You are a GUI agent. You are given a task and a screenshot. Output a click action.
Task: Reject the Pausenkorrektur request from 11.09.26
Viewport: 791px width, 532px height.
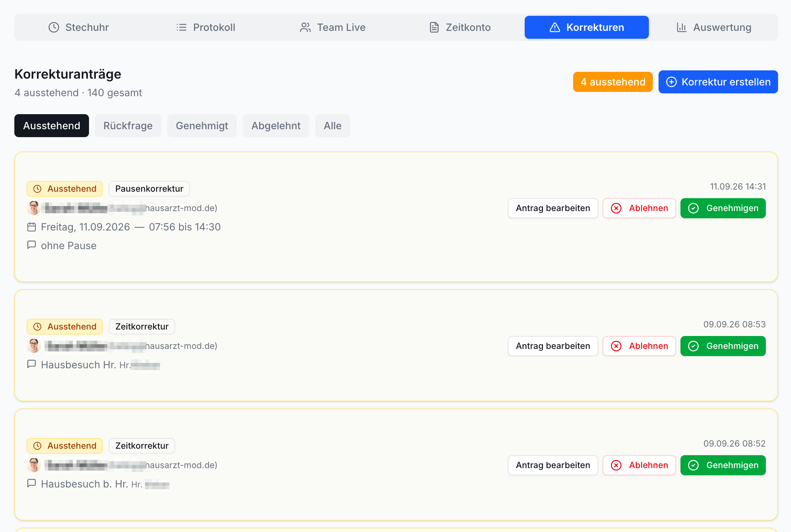pyautogui.click(x=639, y=208)
